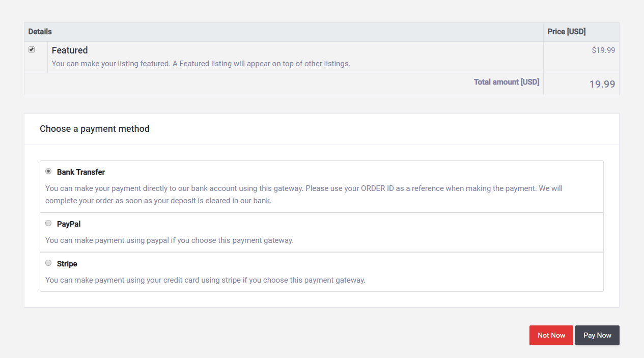Click the Total amount [USD] label

point(507,82)
